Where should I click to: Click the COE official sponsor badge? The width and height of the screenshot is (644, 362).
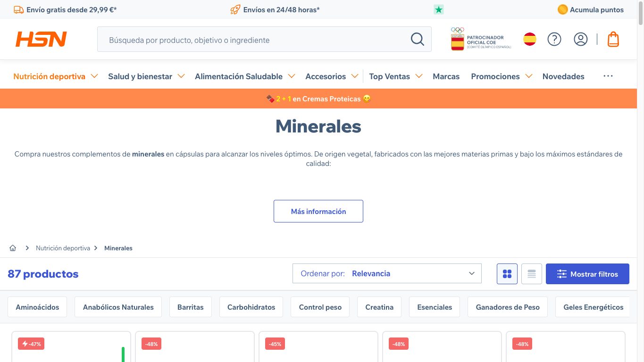coord(481,39)
